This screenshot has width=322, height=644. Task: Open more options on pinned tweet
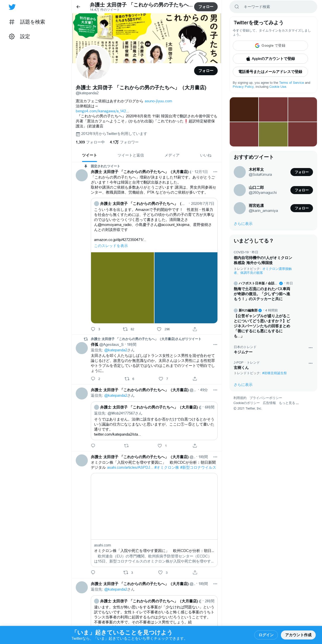pos(215,172)
